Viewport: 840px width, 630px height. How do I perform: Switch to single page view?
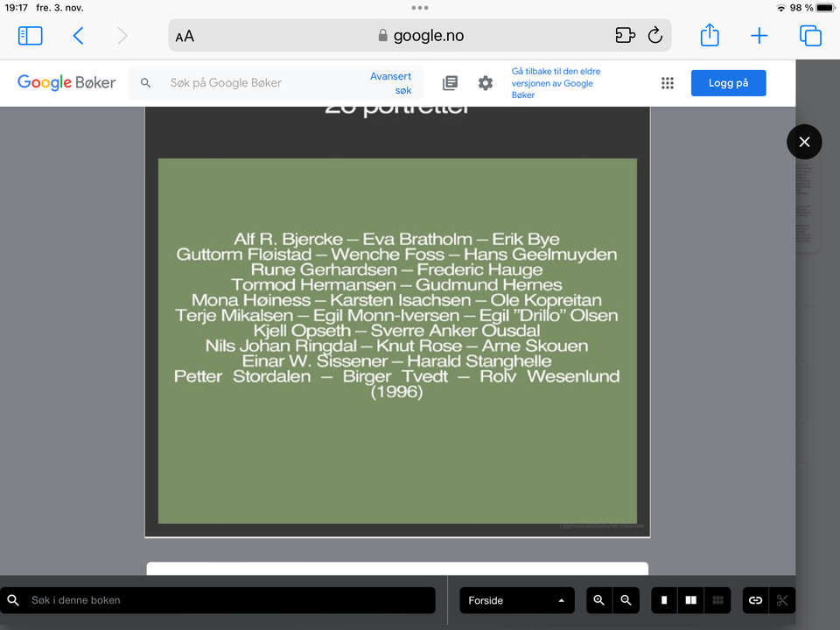664,600
